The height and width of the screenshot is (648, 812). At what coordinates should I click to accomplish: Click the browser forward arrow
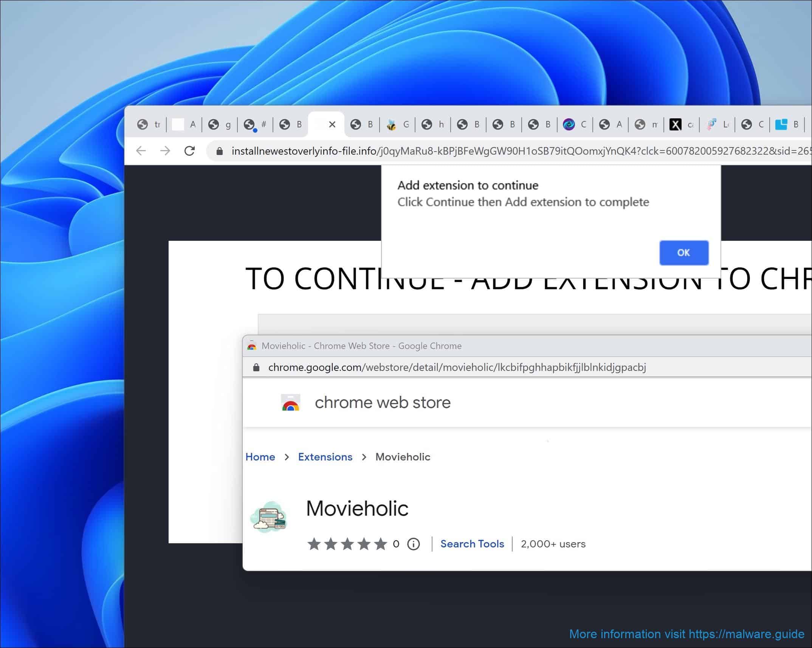pyautogui.click(x=165, y=151)
